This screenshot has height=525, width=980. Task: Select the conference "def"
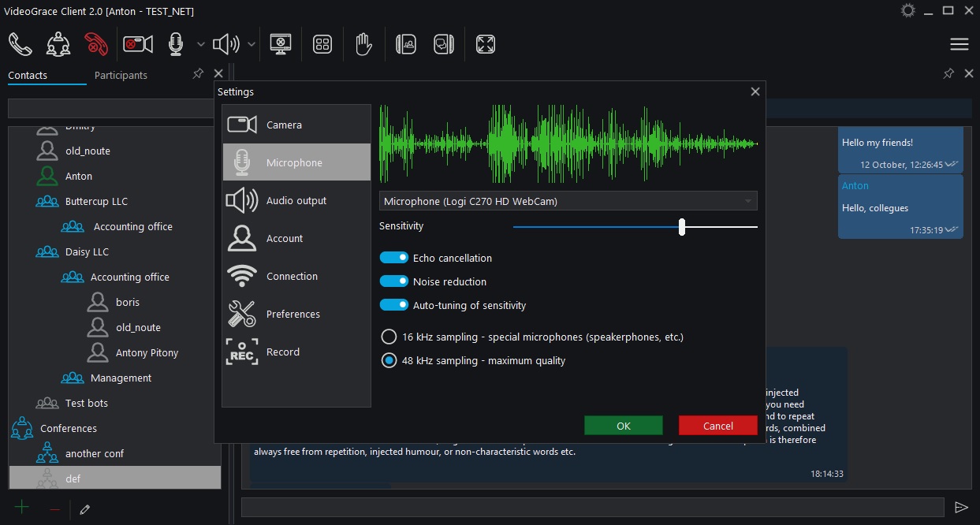click(x=114, y=478)
